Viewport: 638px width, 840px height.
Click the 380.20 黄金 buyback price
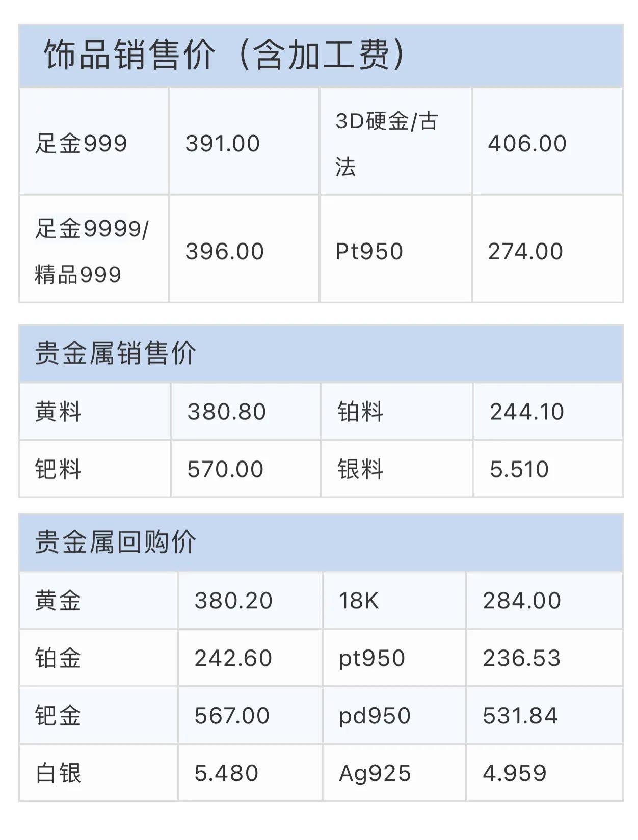(233, 601)
